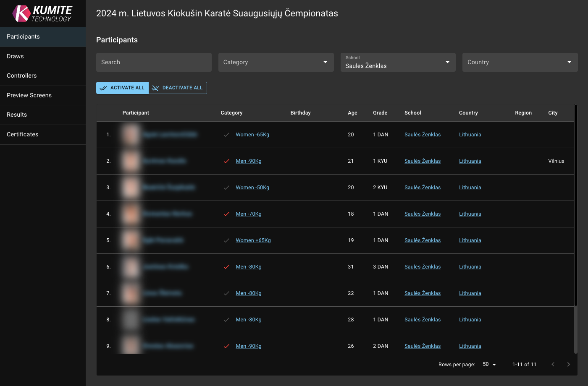Click the crossed-check icon on Deactivate All

tap(155, 88)
